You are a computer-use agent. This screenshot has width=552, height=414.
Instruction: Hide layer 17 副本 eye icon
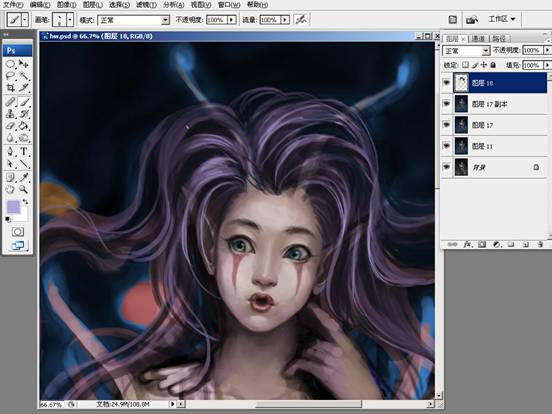447,104
